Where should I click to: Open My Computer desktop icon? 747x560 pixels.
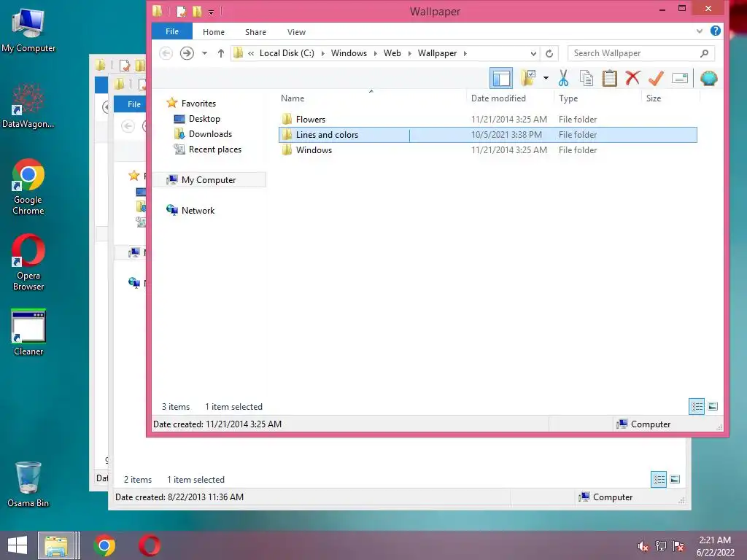(x=28, y=31)
